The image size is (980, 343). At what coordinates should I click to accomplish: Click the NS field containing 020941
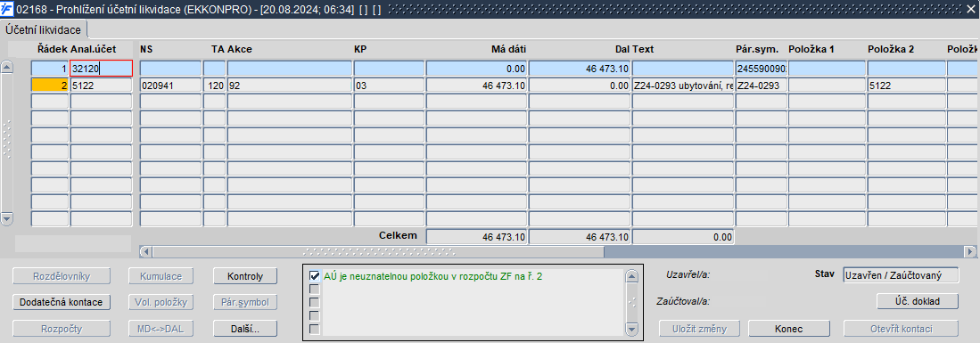pos(170,85)
